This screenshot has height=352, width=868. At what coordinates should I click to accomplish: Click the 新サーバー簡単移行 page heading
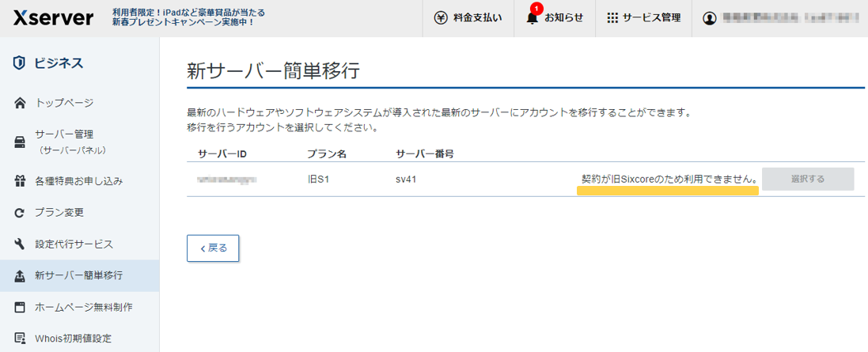274,71
